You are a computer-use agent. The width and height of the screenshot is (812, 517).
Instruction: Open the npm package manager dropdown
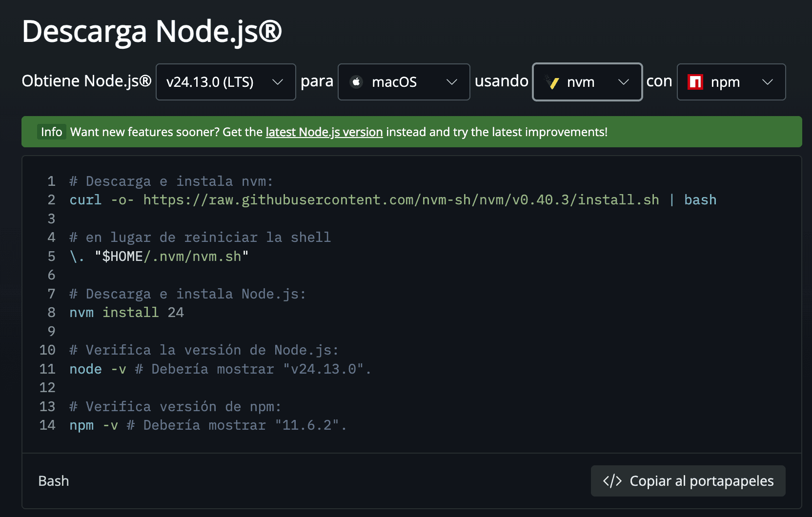click(x=731, y=82)
